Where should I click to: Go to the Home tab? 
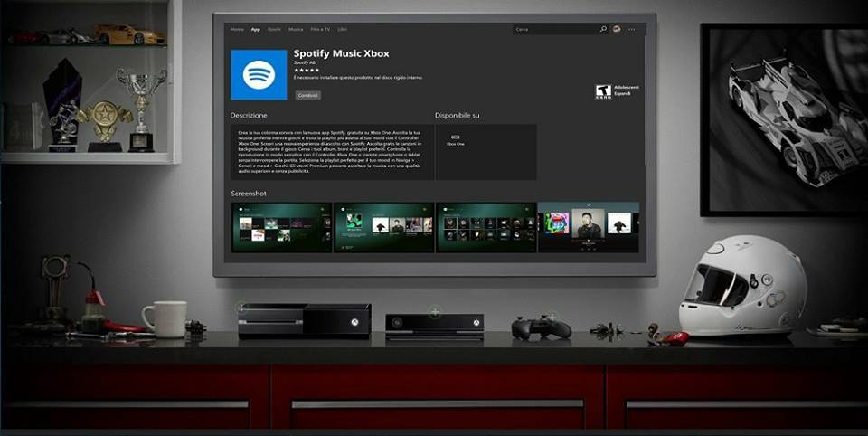pos(237,29)
